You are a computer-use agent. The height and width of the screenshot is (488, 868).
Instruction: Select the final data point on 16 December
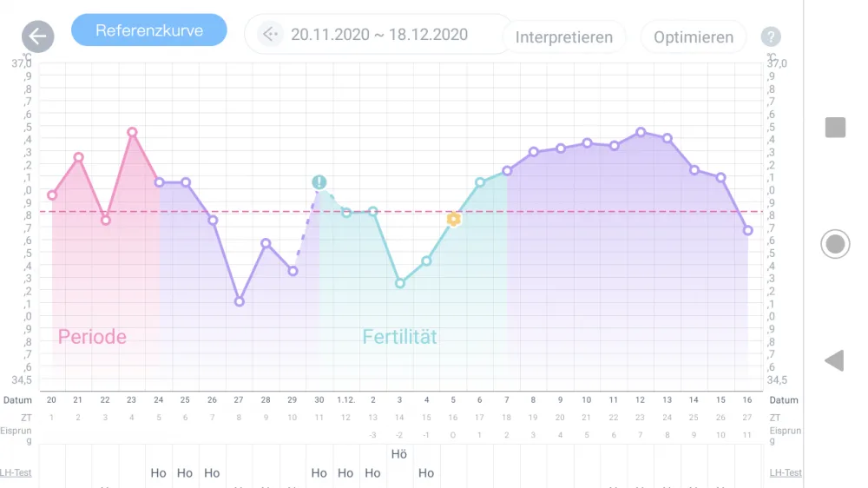(x=748, y=230)
